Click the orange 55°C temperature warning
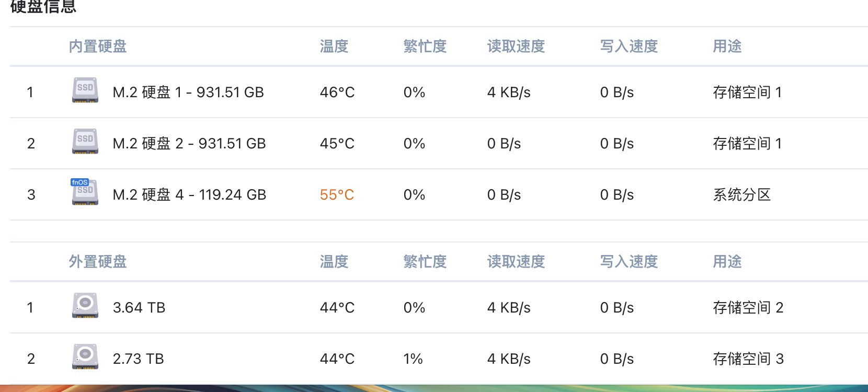This screenshot has height=392, width=868. [337, 195]
